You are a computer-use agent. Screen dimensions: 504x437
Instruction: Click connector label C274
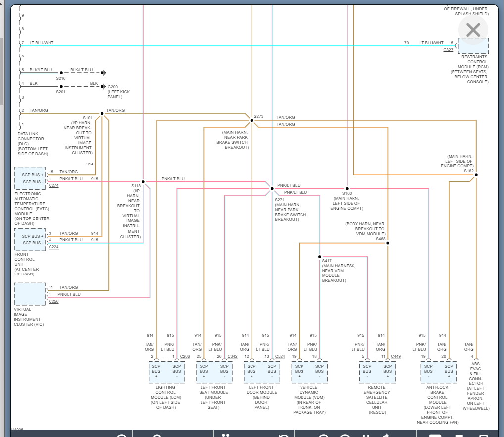coord(53,185)
